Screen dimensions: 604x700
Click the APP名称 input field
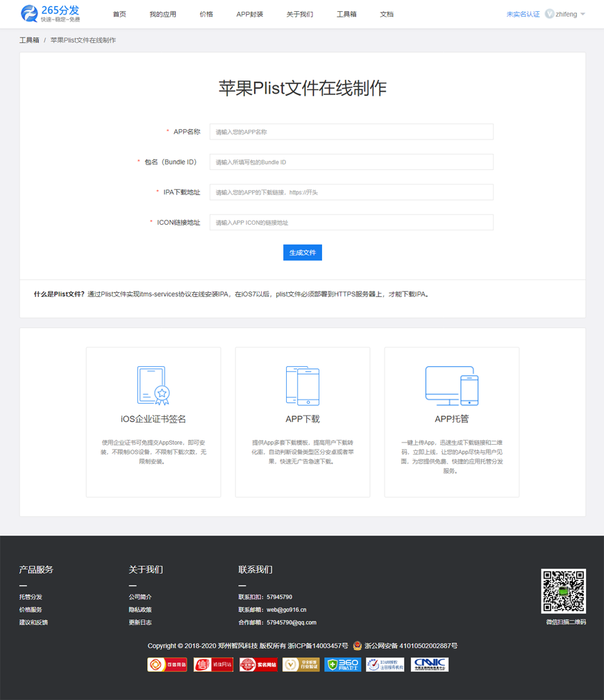[x=351, y=131]
